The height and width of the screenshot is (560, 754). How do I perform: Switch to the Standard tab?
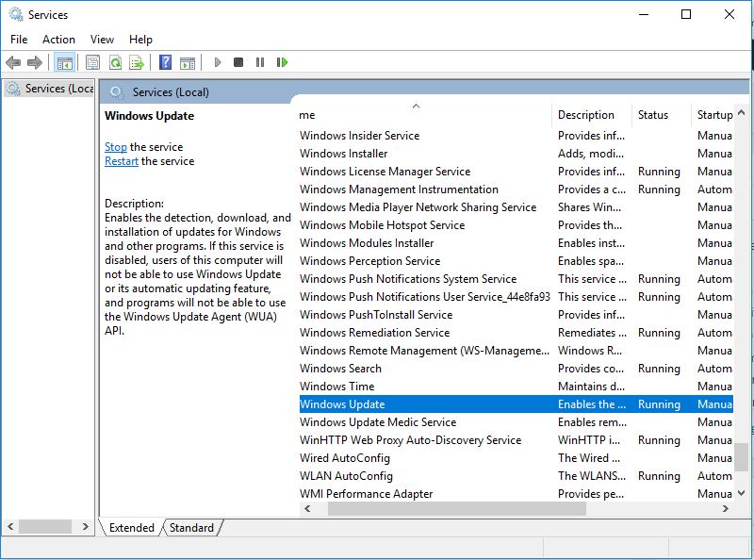pos(191,528)
